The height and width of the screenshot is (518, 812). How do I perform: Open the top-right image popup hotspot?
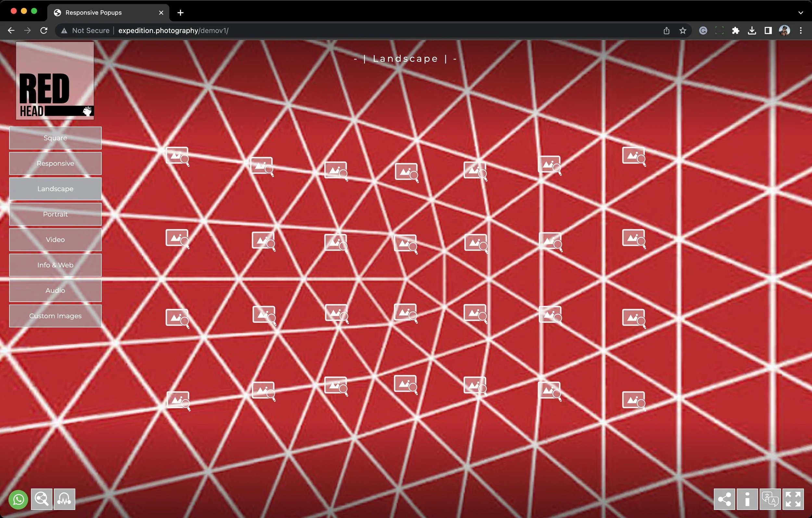(634, 156)
